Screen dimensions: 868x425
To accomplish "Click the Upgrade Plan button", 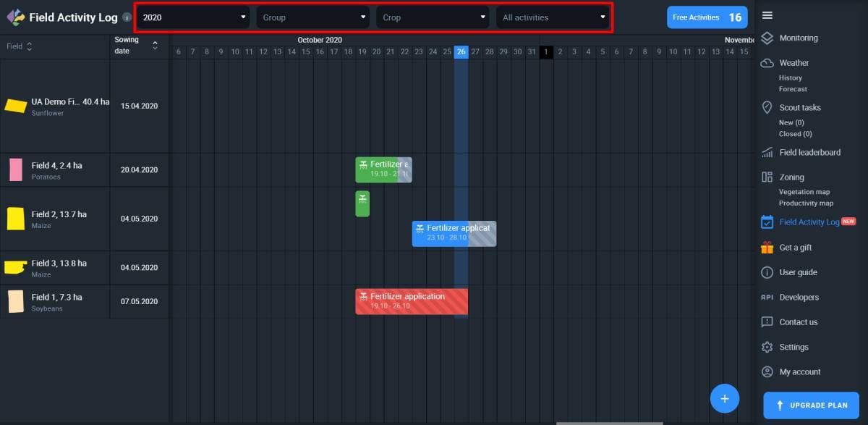I will tap(811, 405).
